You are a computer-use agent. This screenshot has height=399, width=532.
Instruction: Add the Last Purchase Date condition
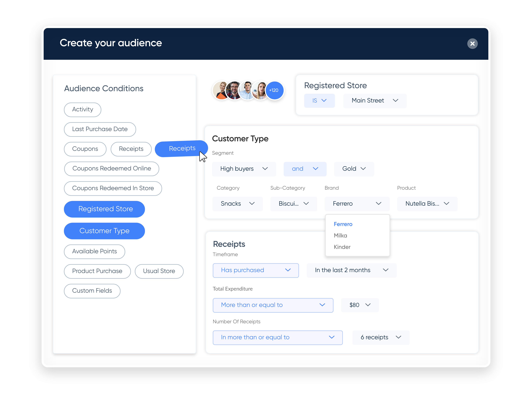pos(100,129)
